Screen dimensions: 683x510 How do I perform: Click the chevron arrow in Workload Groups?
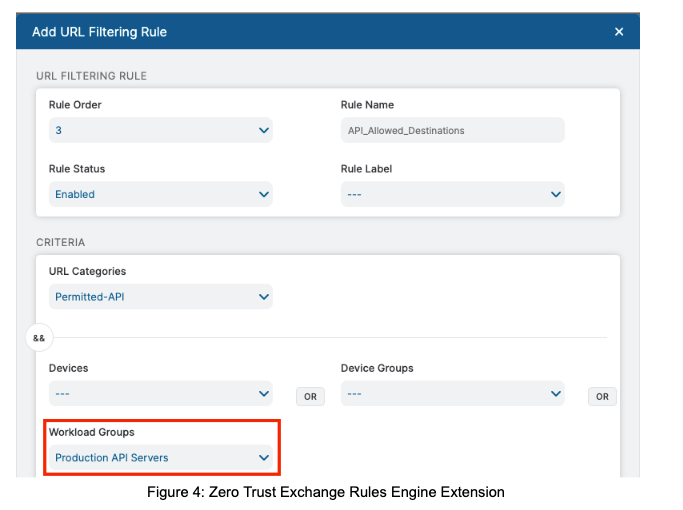tap(264, 458)
